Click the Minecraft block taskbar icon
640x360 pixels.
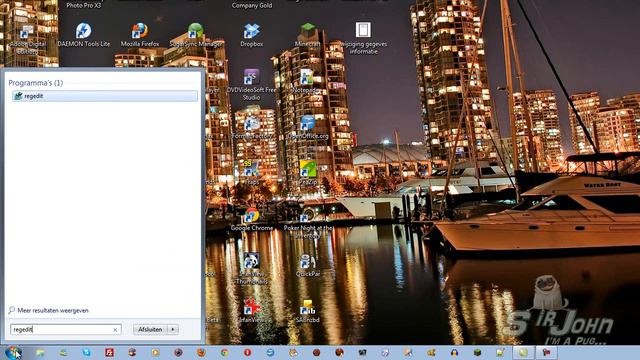(x=477, y=353)
